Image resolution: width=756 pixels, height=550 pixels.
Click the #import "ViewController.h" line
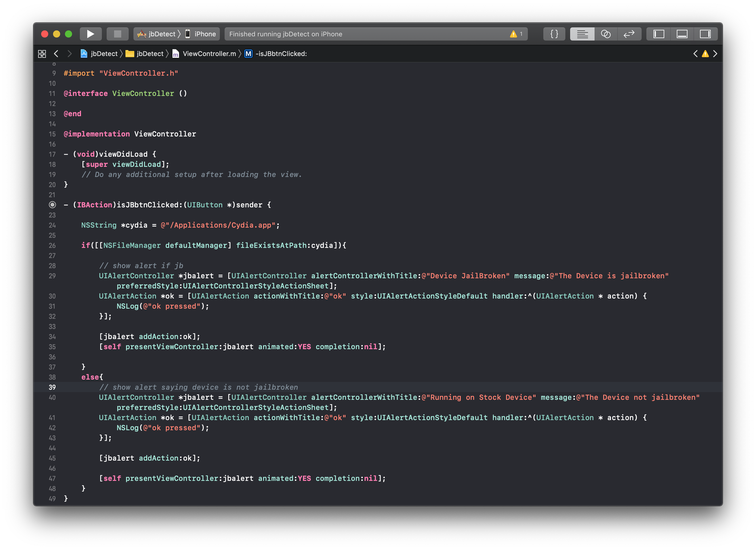121,73
